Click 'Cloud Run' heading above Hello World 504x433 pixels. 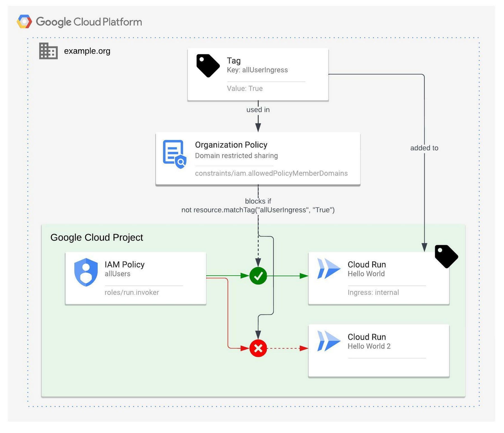click(367, 264)
